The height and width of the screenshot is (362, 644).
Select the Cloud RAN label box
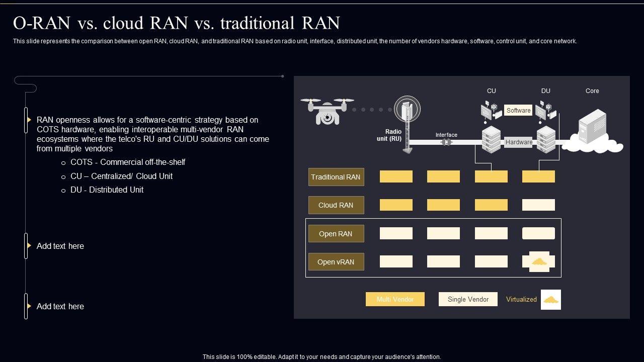[x=336, y=205]
